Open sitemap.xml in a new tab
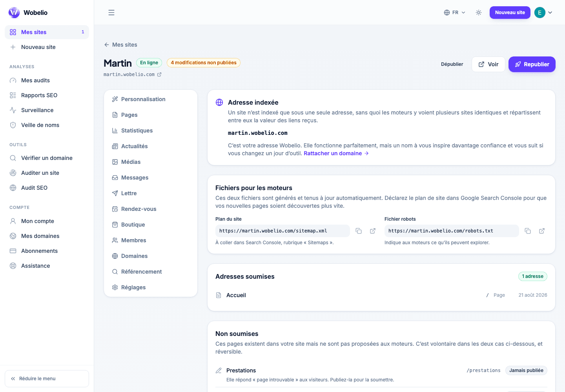This screenshot has width=565, height=392. pos(373,231)
